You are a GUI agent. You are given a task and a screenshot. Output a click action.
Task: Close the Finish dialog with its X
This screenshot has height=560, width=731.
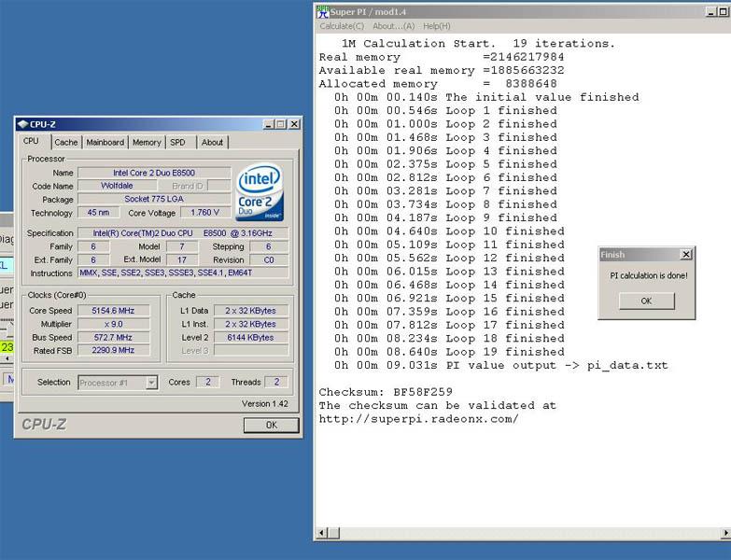click(x=686, y=255)
